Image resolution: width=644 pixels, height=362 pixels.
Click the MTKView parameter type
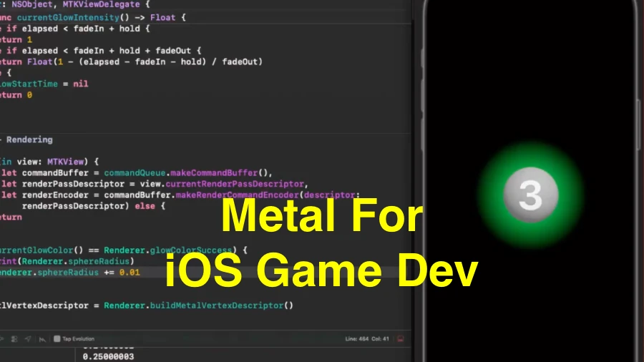click(x=65, y=162)
